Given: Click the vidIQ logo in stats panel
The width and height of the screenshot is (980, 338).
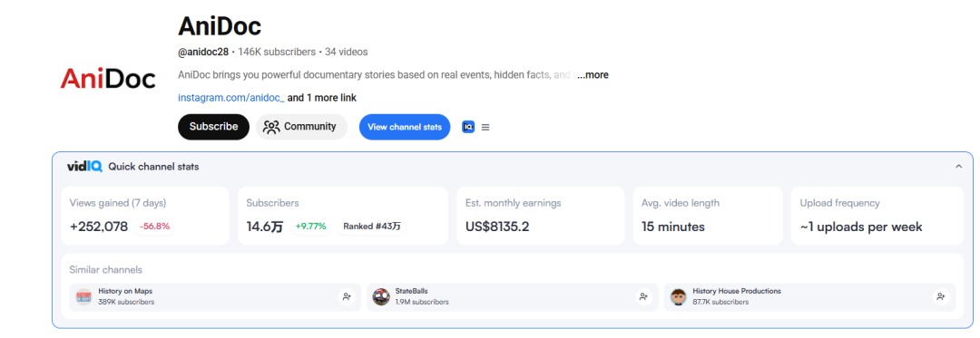Looking at the screenshot, I should 85,167.
